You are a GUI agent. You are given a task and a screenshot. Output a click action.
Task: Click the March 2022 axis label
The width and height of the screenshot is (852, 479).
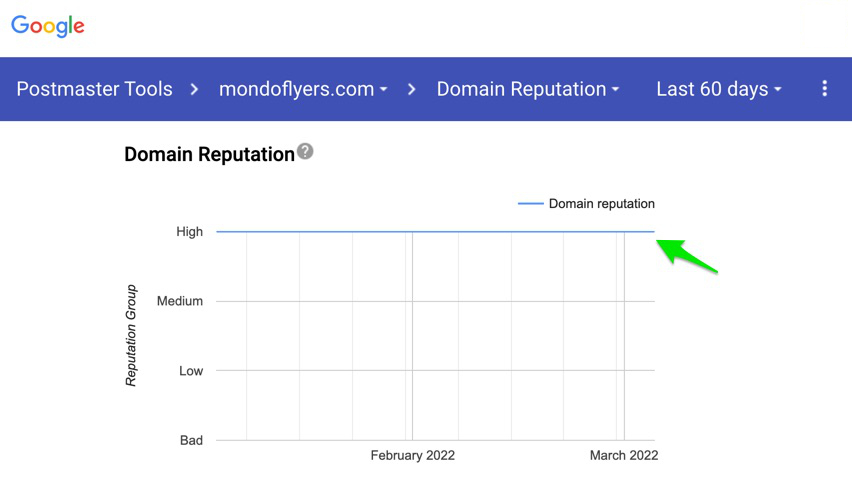tap(624, 455)
